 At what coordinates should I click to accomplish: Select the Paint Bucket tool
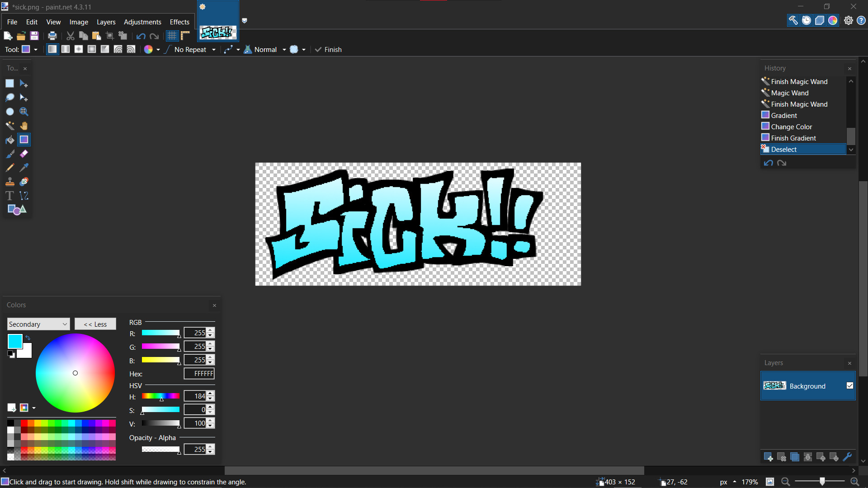10,140
